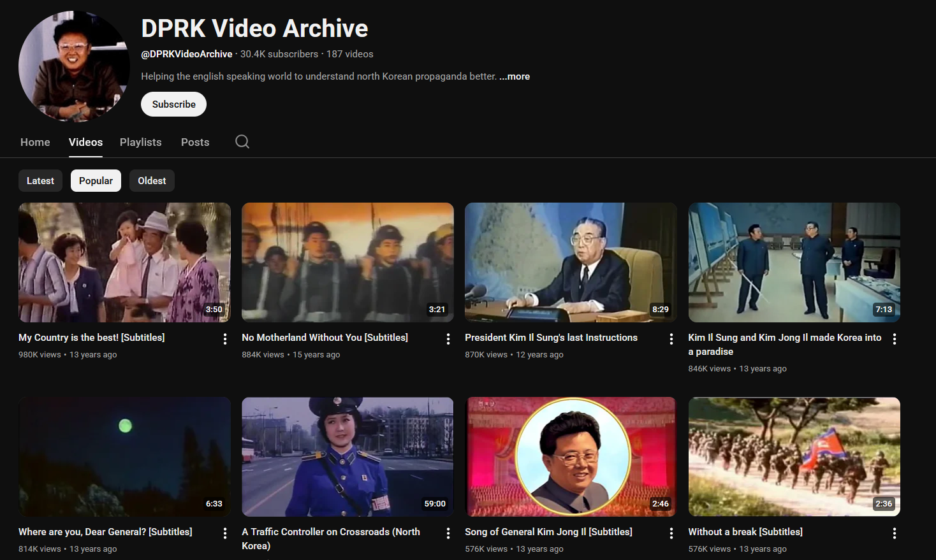This screenshot has width=936, height=560.
Task: Open channel search magnifier icon
Action: (x=242, y=141)
